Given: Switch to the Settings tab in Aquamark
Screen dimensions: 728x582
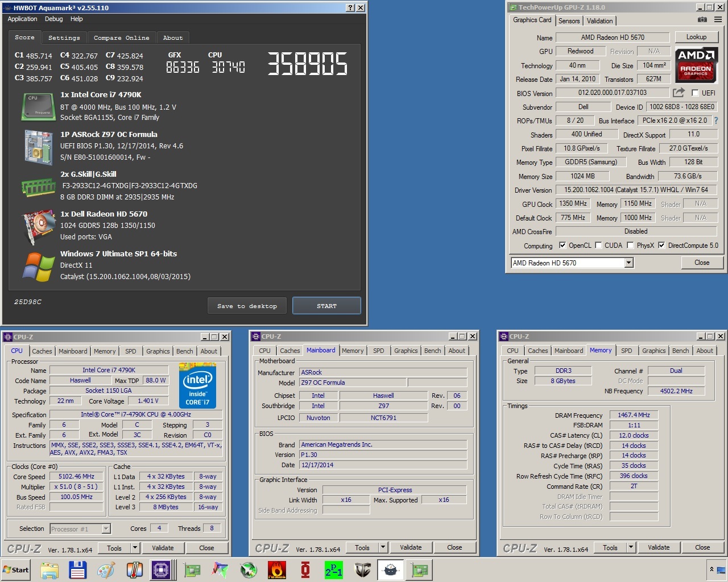Looking at the screenshot, I should (64, 38).
